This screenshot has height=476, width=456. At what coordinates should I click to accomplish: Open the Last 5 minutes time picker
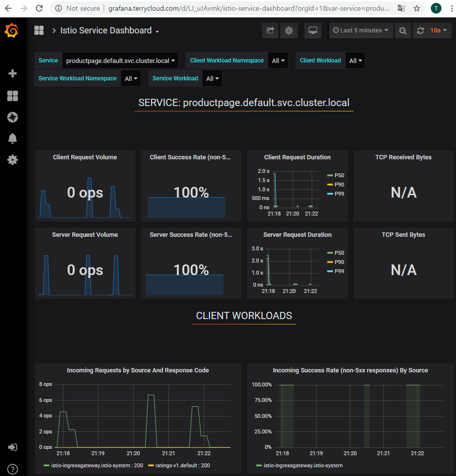click(x=361, y=31)
